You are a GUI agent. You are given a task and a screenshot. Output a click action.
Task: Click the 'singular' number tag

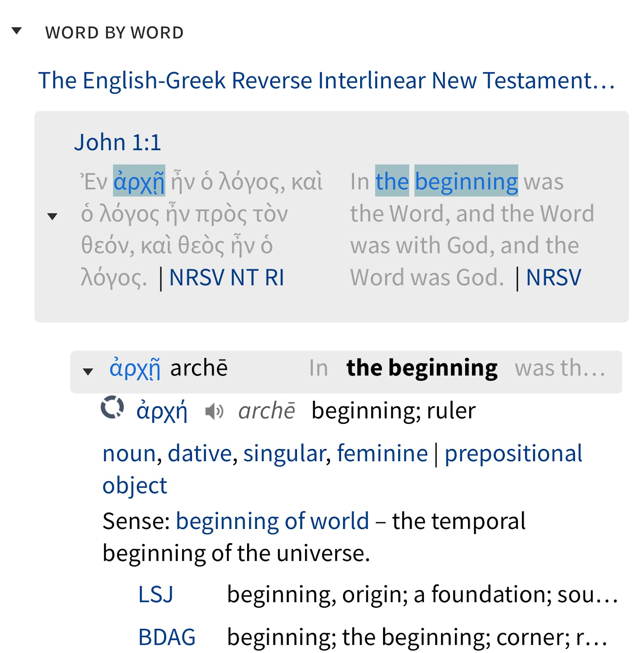click(285, 453)
